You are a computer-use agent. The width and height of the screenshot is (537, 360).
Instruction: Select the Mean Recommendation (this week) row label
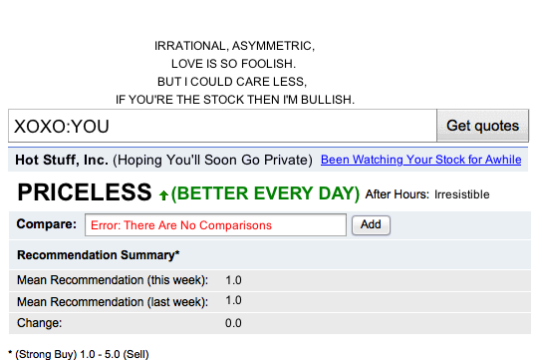click(x=113, y=280)
